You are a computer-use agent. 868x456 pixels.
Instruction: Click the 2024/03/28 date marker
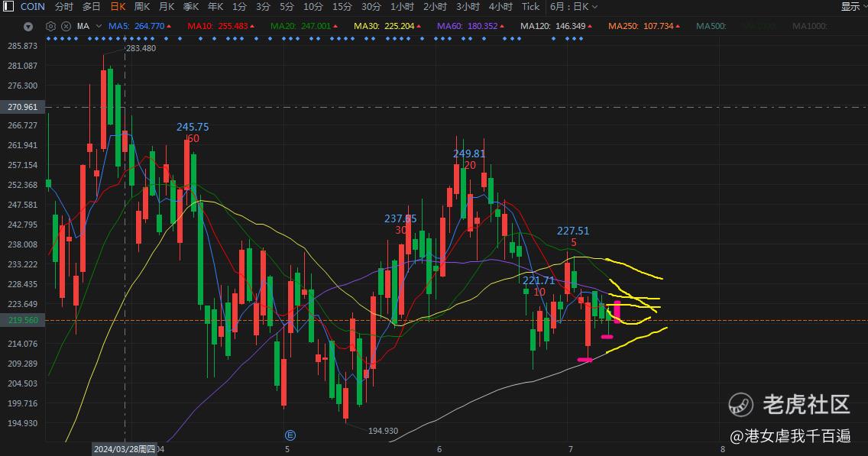pyautogui.click(x=125, y=449)
